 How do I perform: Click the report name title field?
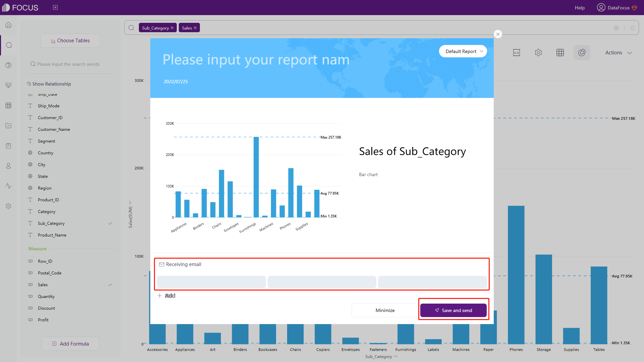[256, 60]
